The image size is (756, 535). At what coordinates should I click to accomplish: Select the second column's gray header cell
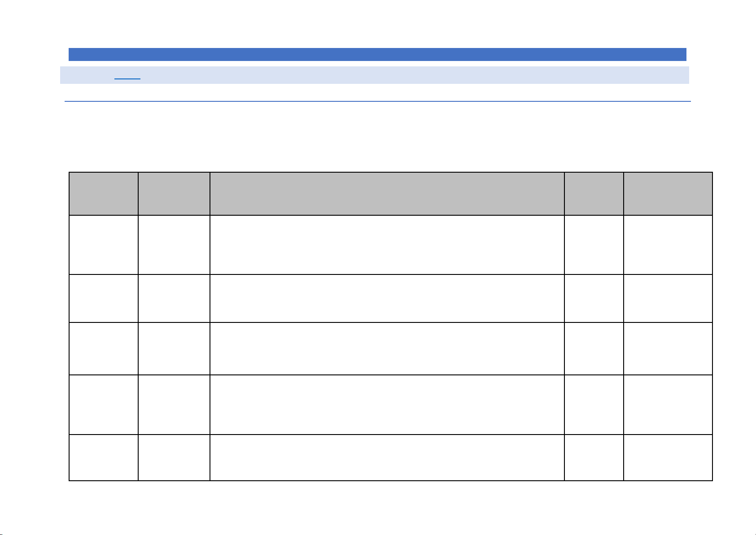click(x=174, y=194)
